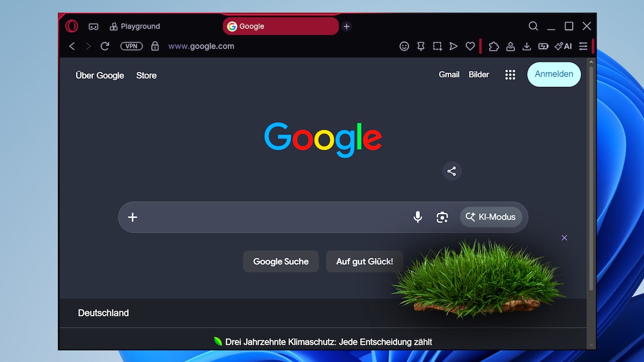Search by image with Lens camera icon

442,217
